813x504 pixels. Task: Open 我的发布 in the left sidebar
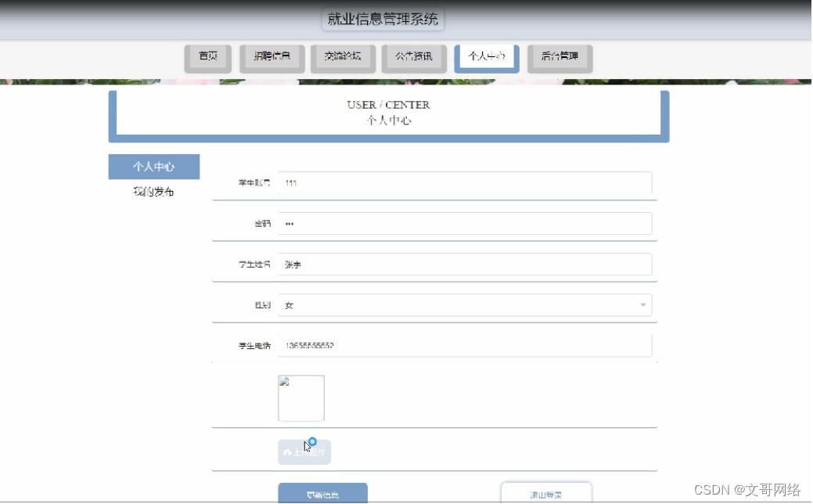154,192
